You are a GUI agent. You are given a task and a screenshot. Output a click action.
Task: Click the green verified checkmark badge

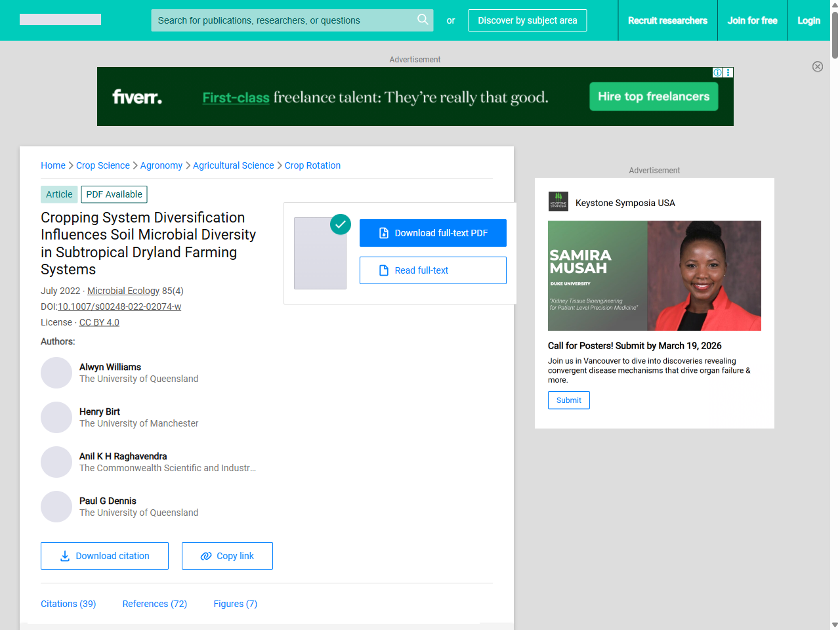point(340,224)
